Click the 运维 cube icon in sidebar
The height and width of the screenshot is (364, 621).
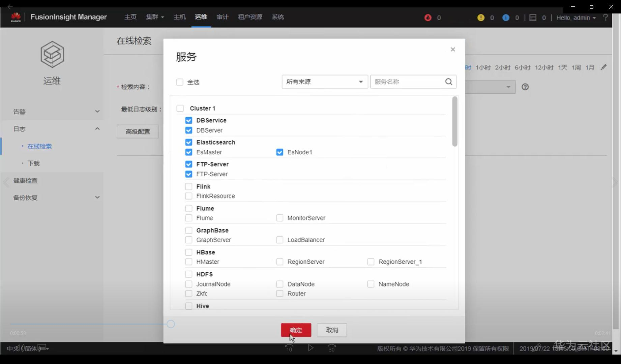pyautogui.click(x=52, y=54)
